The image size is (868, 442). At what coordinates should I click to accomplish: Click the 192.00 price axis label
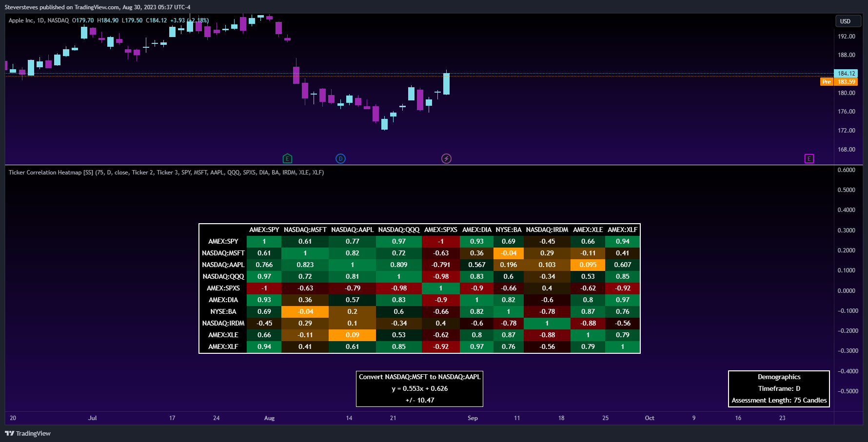[847, 37]
